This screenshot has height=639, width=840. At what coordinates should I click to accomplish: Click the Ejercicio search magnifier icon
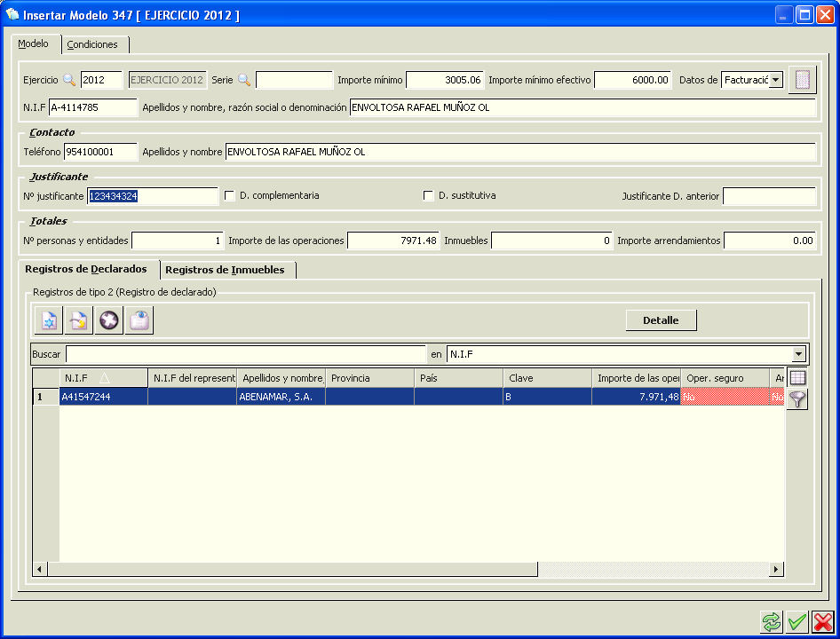(69, 80)
